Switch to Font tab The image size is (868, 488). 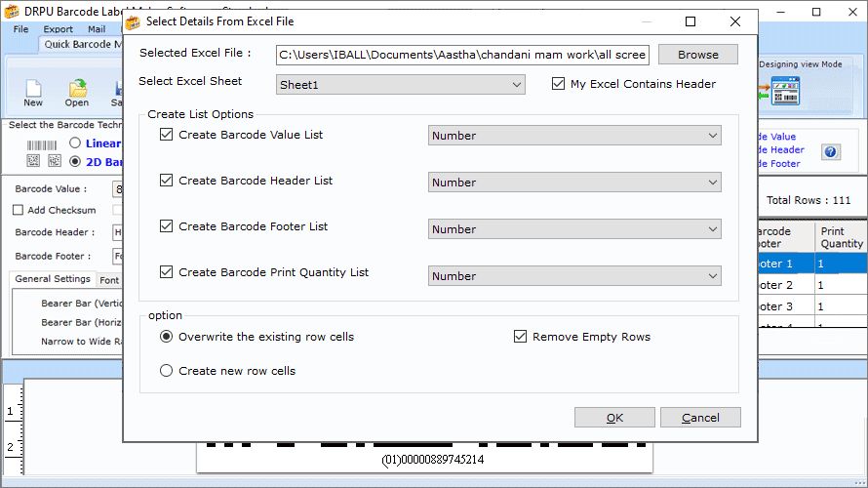[109, 280]
